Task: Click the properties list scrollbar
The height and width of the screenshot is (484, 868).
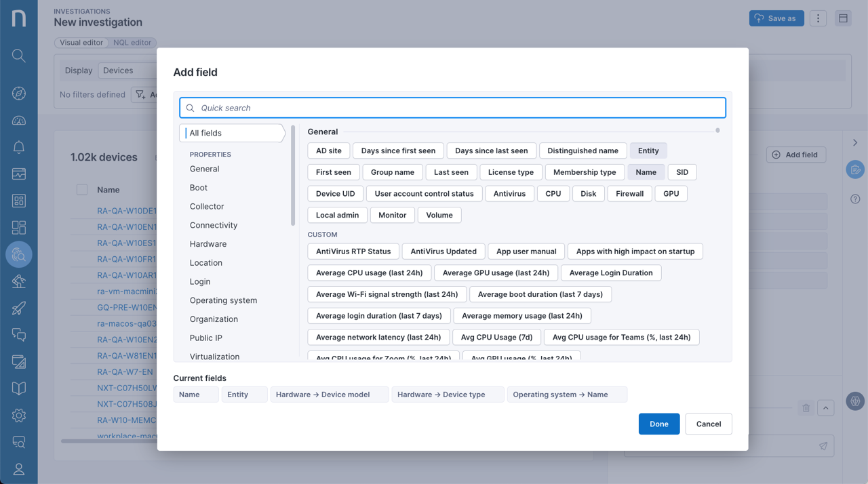Action: coord(293,175)
